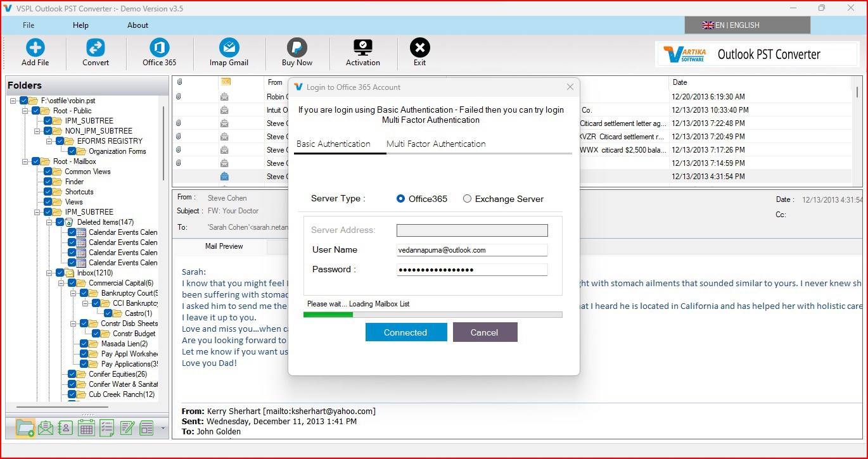Open the Buy Now toolbar icon

(x=297, y=47)
